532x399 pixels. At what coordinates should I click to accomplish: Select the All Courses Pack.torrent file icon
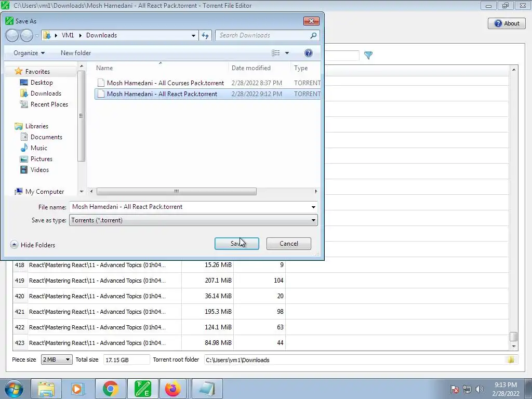pyautogui.click(x=101, y=83)
